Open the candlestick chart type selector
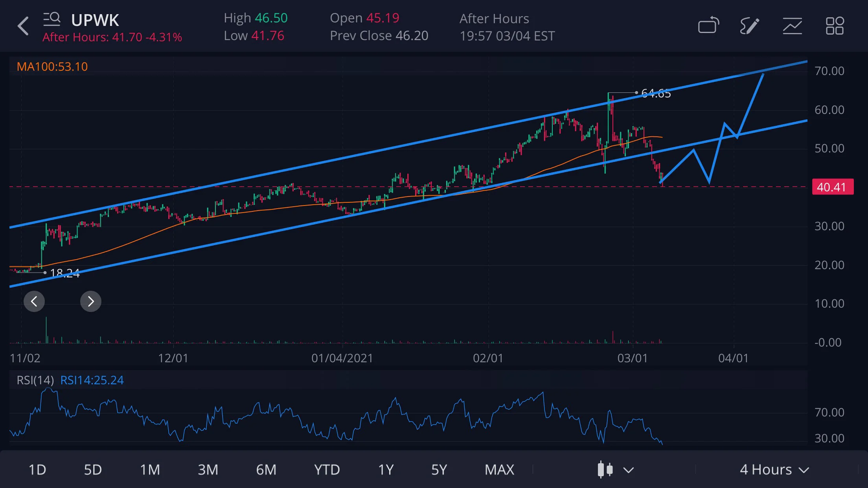Image resolution: width=868 pixels, height=488 pixels. pyautogui.click(x=616, y=470)
